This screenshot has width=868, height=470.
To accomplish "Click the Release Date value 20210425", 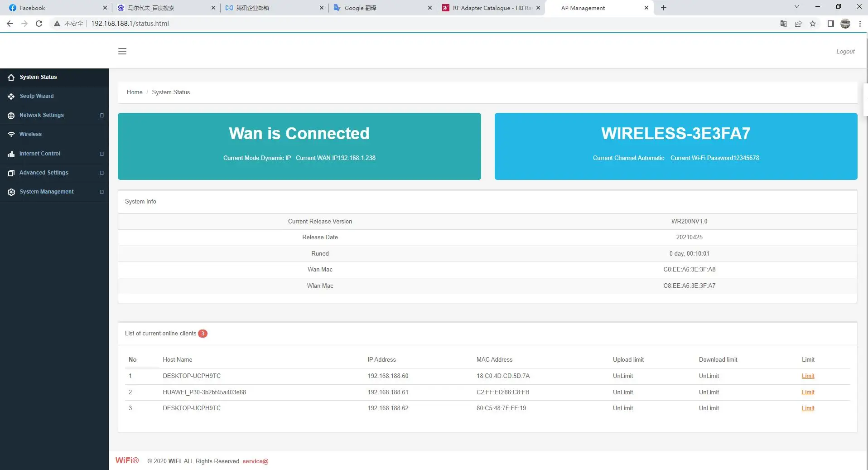I will tap(689, 237).
